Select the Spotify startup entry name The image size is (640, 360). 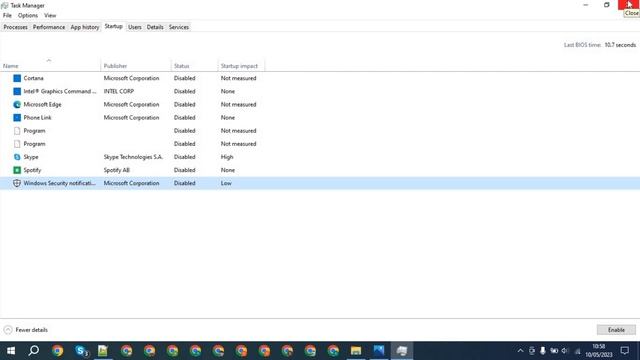click(x=32, y=170)
